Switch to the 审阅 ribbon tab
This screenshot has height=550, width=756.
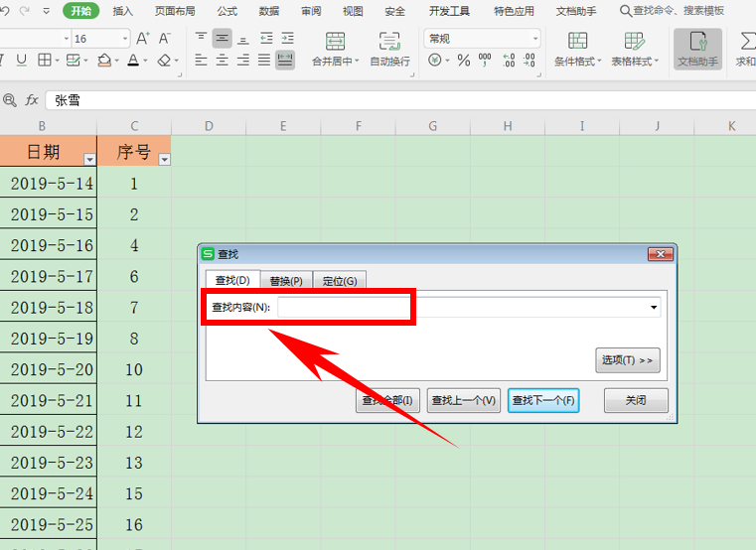311,11
